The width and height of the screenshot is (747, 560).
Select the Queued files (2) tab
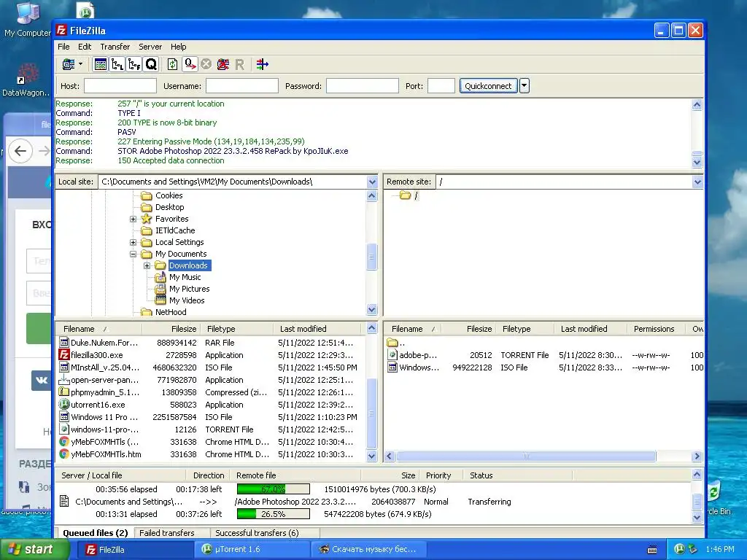pos(96,533)
